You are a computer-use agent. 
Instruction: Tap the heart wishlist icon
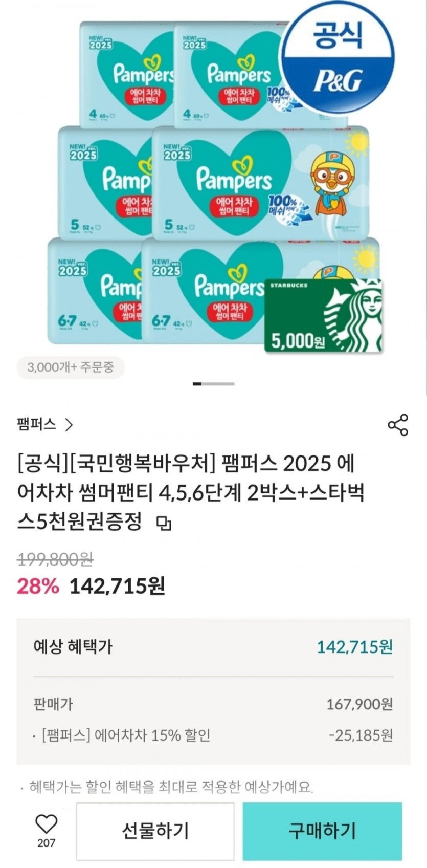pos(46,824)
